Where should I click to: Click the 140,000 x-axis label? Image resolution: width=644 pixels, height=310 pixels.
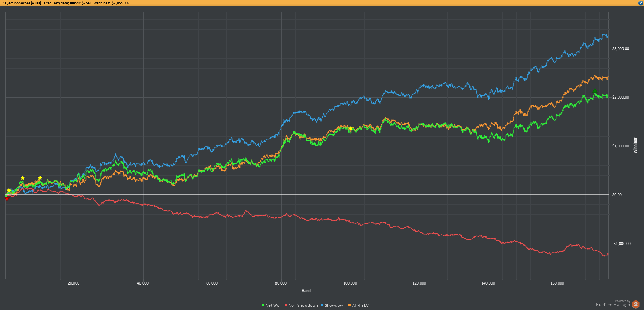tap(488, 283)
